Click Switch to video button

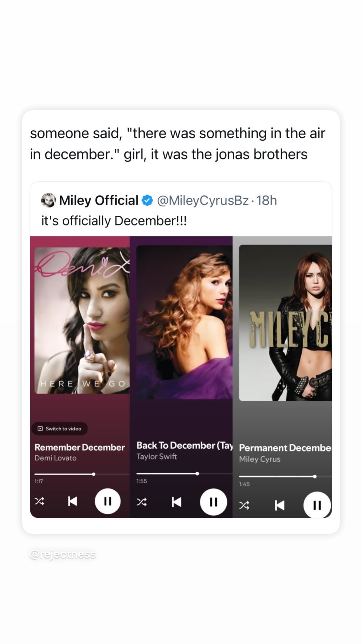tap(60, 429)
